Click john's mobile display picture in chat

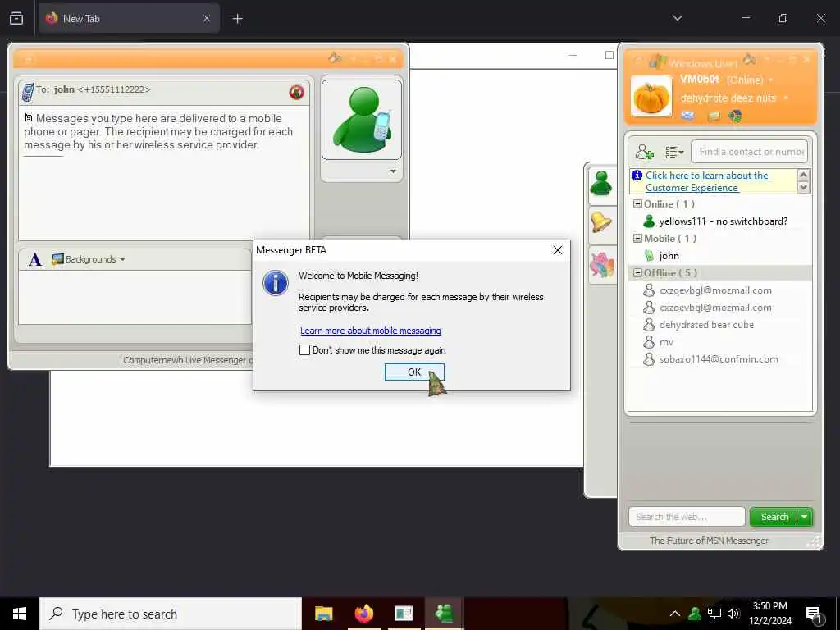362,120
